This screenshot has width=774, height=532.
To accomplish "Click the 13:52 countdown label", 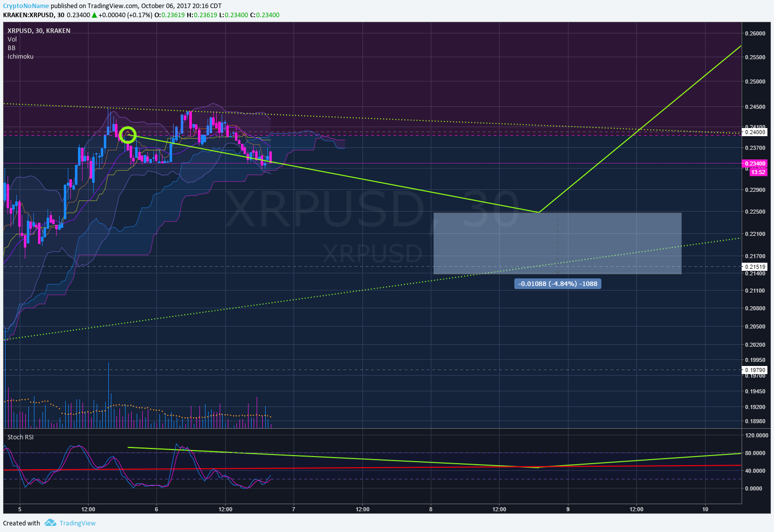I will (x=758, y=172).
